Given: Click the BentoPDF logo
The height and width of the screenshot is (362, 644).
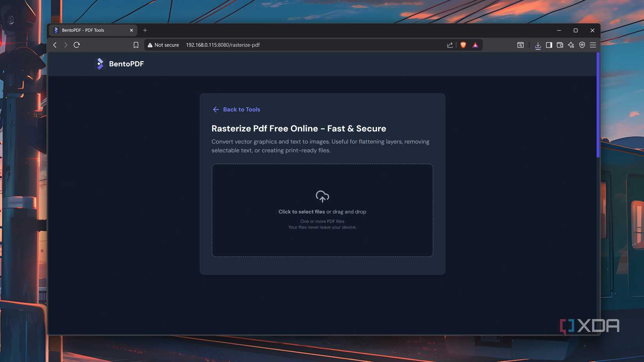Looking at the screenshot, I should coord(120,64).
